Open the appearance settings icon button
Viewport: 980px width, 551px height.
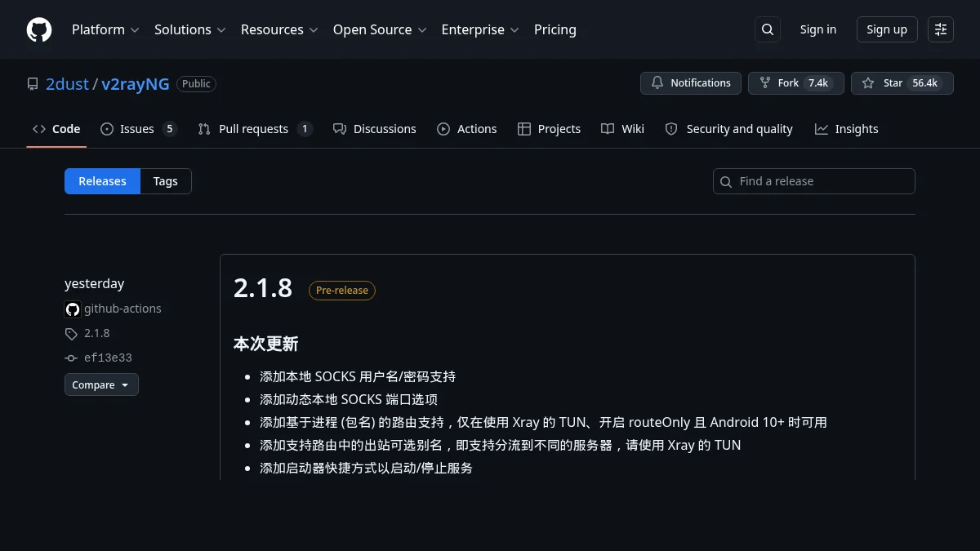941,29
